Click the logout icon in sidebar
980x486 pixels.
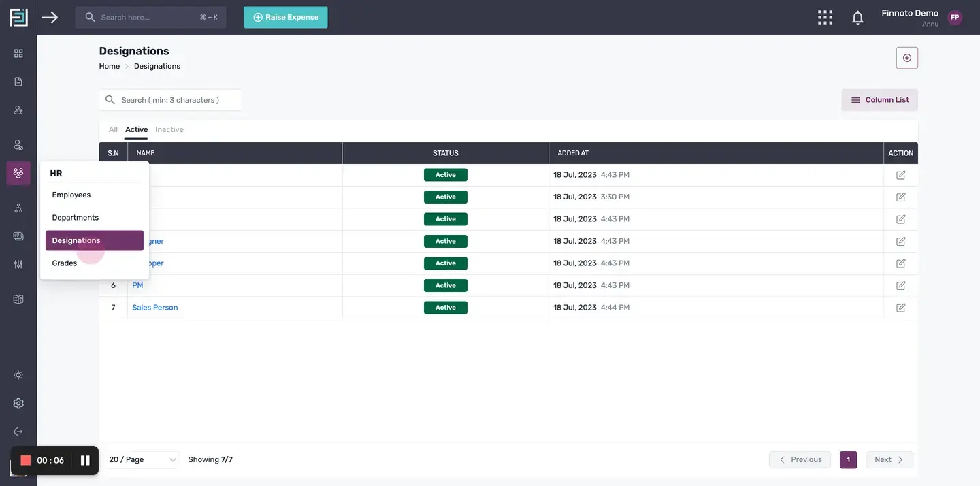[x=18, y=432]
